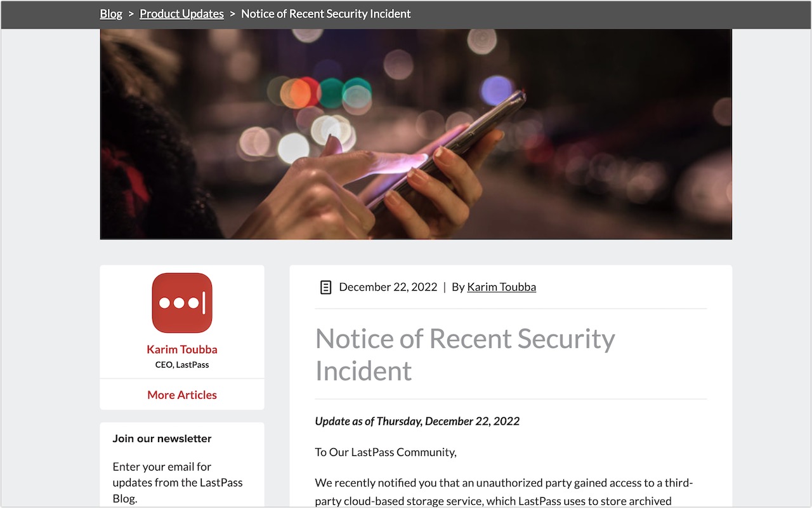Click the article title Notice of Recent Security Incident
This screenshot has width=812, height=508.
(464, 354)
